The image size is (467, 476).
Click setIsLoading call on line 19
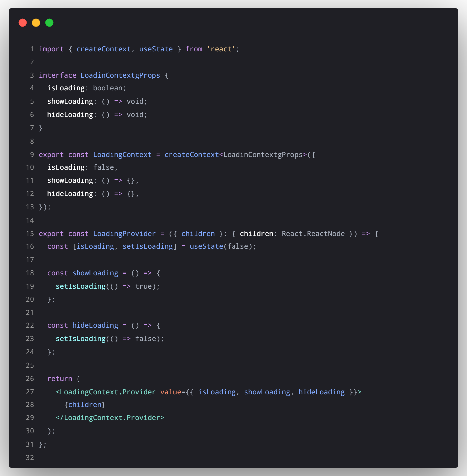click(x=80, y=286)
